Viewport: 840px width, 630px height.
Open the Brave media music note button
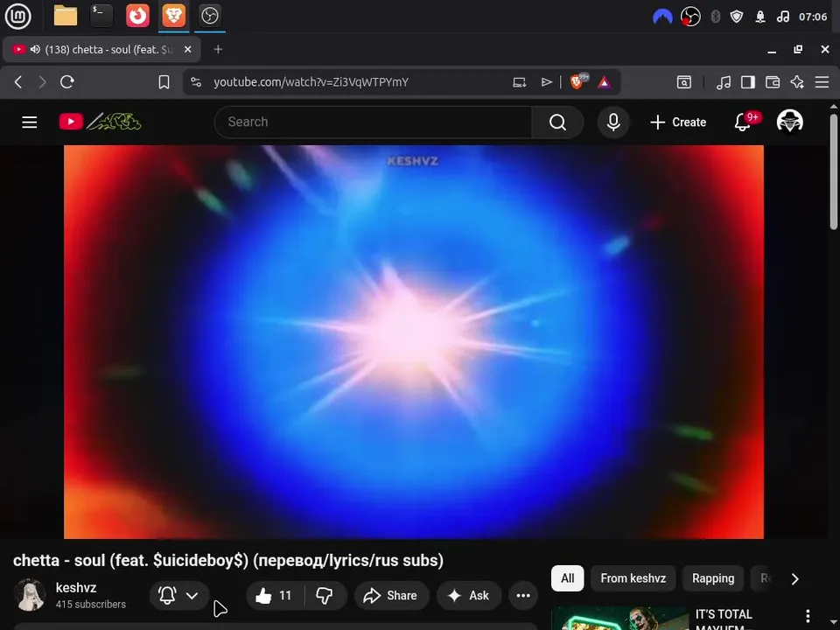[724, 82]
